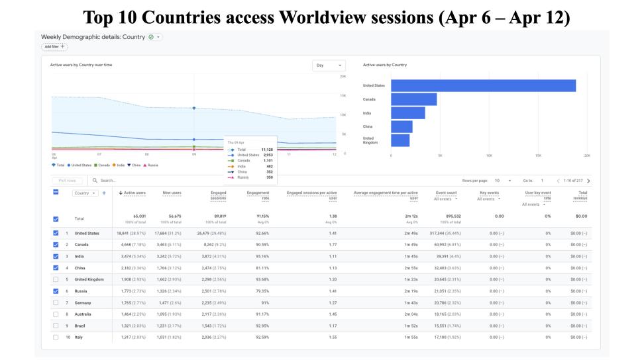Open the Country dimension dropdown
The image size is (644, 362).
[x=85, y=193]
